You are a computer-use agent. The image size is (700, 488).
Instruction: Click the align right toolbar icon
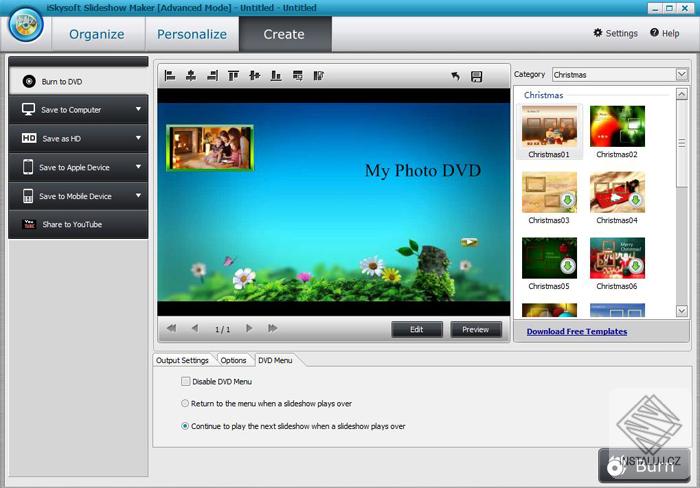(x=212, y=75)
